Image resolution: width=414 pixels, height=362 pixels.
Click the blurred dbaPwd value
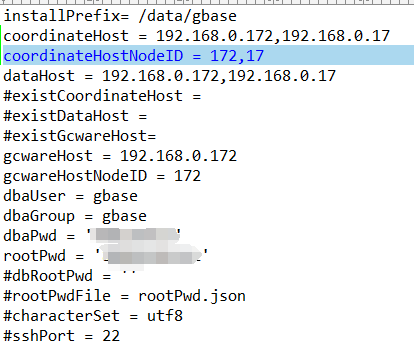pos(134,235)
